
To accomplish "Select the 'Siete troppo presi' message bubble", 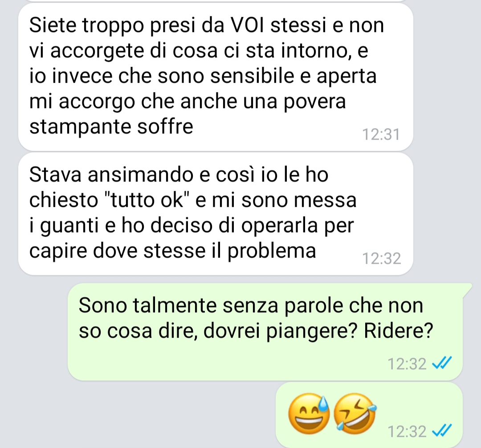I will click(216, 77).
